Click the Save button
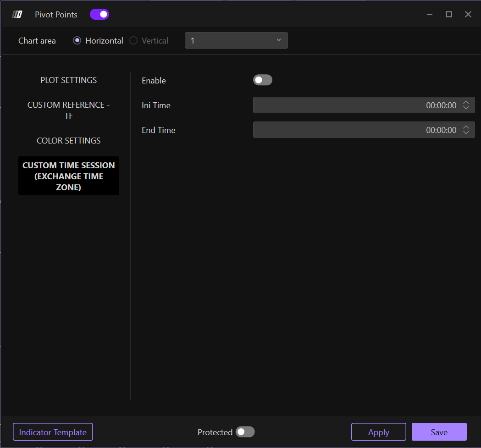Screen dimensions: 481x448 point(439,432)
